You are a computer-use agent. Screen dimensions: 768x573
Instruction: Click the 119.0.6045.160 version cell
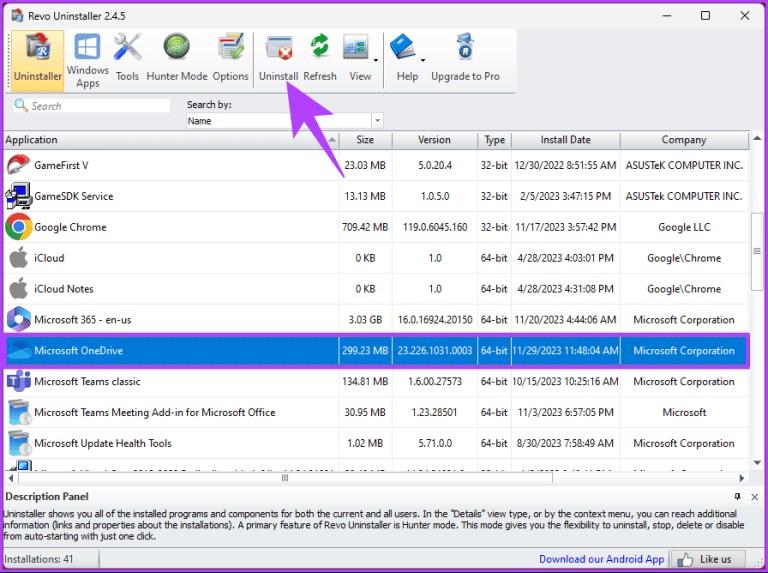pyautogui.click(x=435, y=227)
